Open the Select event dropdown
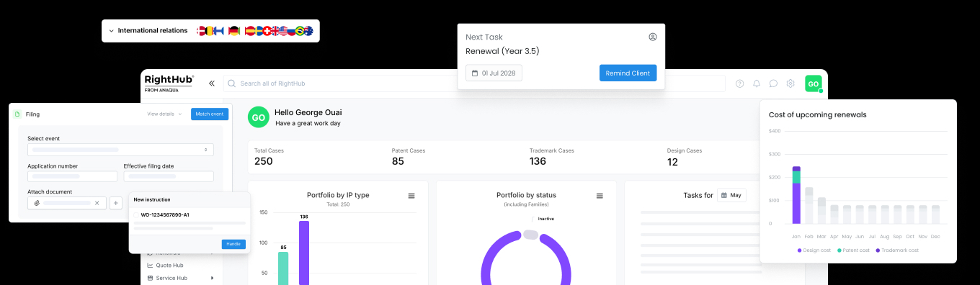Image resolution: width=980 pixels, height=285 pixels. coord(120,150)
